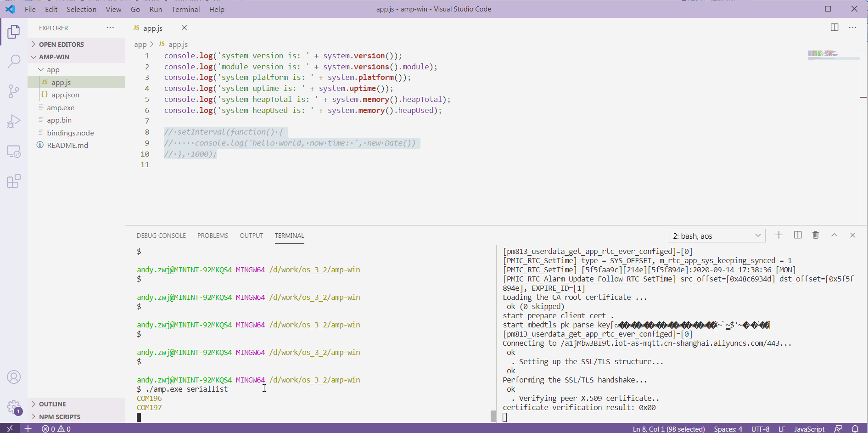Click the left terminal scrollbar thumb
Viewport: 868px width, 433px height.
pos(493,416)
